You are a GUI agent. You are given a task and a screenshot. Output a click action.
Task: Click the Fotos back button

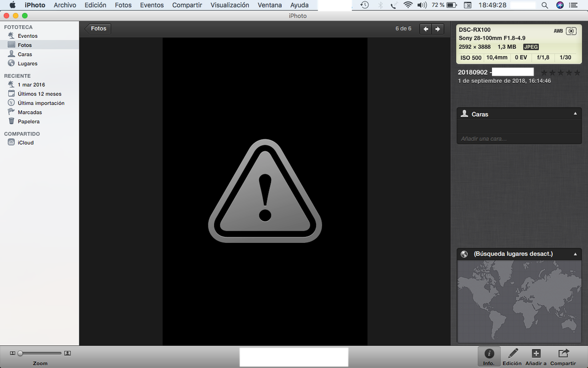(98, 28)
